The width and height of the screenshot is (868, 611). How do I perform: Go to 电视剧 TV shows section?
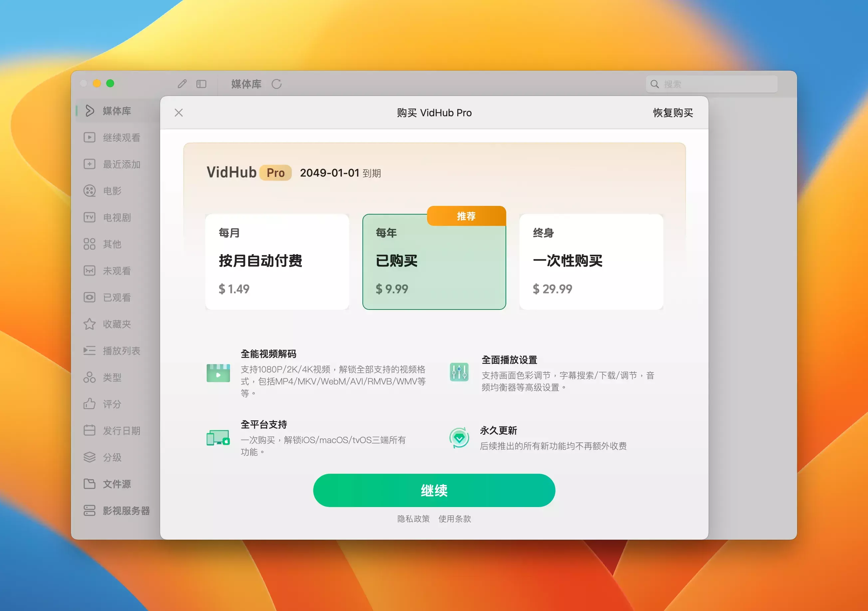pos(116,218)
